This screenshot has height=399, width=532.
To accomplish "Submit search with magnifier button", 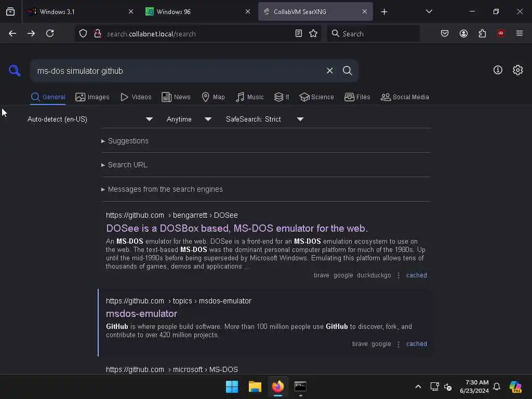I will [x=347, y=71].
